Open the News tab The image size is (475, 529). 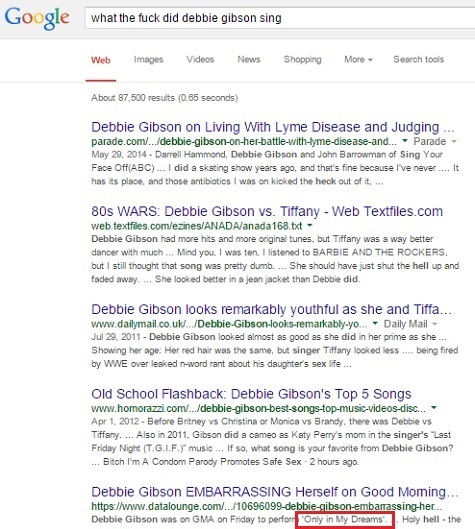tap(249, 59)
